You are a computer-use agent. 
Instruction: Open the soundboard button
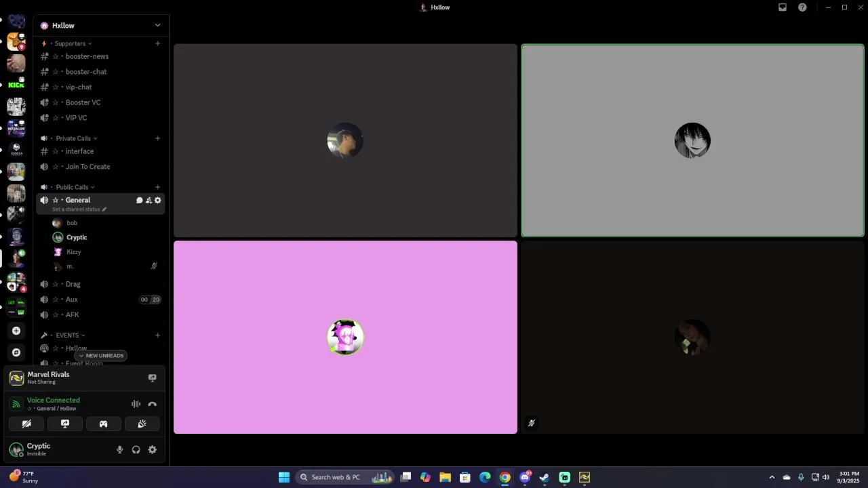(142, 424)
